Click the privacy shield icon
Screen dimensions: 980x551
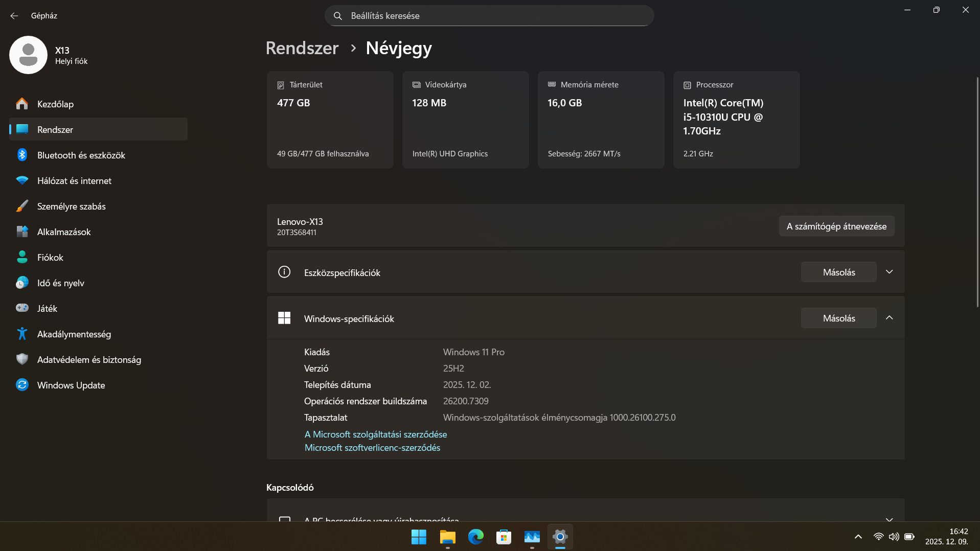point(22,359)
